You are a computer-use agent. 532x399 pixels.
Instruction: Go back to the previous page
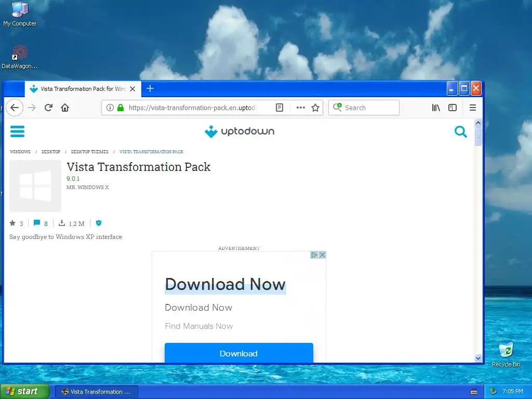[x=14, y=108]
